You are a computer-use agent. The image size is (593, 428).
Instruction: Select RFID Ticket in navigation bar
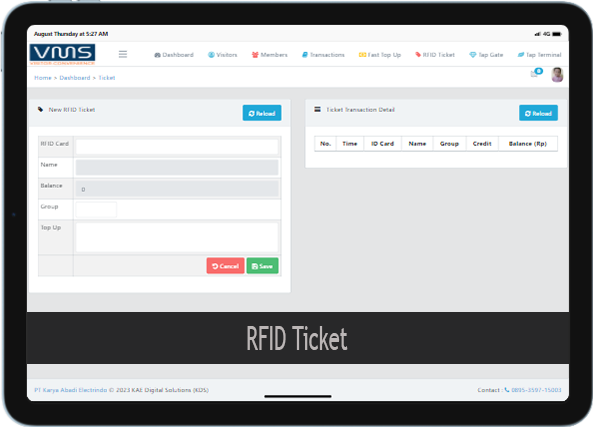pyautogui.click(x=435, y=55)
